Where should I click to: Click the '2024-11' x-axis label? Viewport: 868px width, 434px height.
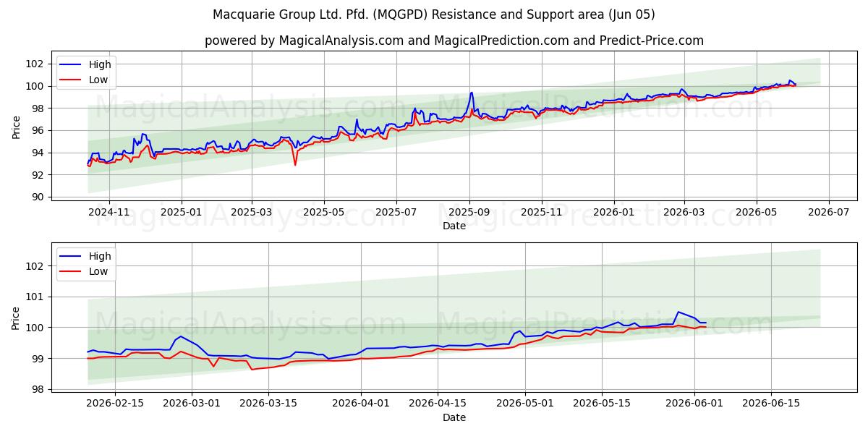(x=109, y=213)
